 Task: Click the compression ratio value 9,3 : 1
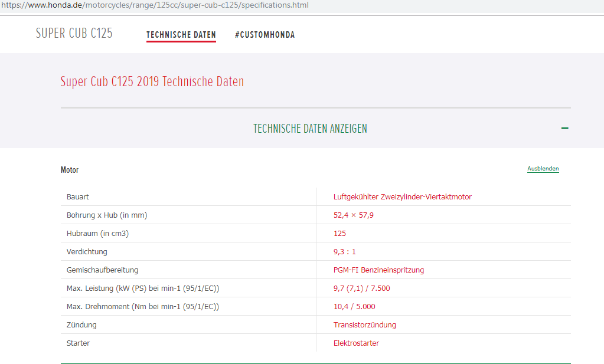(x=344, y=251)
